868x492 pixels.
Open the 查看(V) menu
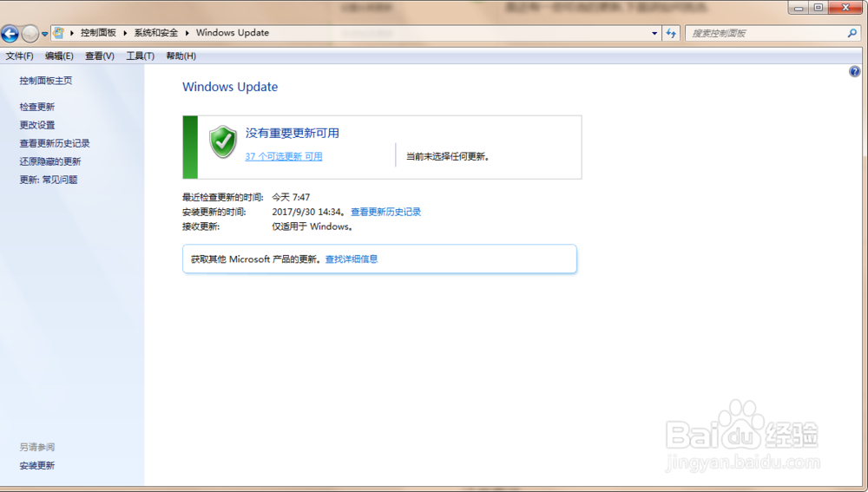click(x=100, y=56)
